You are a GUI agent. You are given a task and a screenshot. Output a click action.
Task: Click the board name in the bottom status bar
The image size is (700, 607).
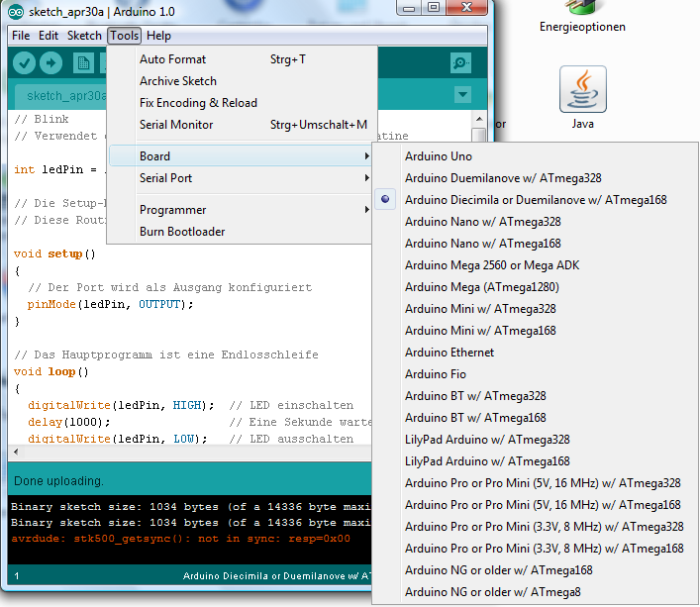point(277,576)
